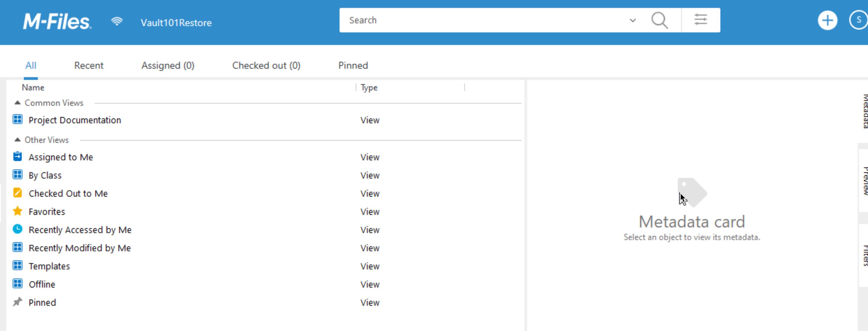Click the Recently Modified by Me grid icon
The width and height of the screenshot is (868, 331).
tap(18, 247)
